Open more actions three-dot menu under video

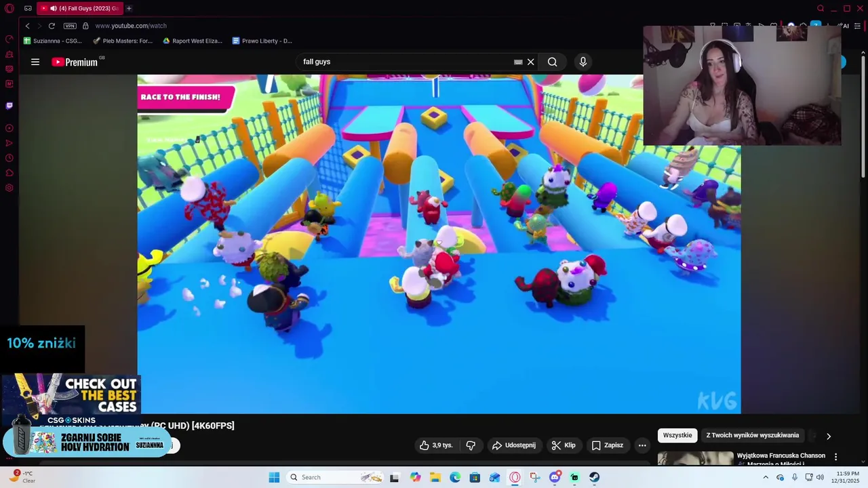(x=642, y=445)
